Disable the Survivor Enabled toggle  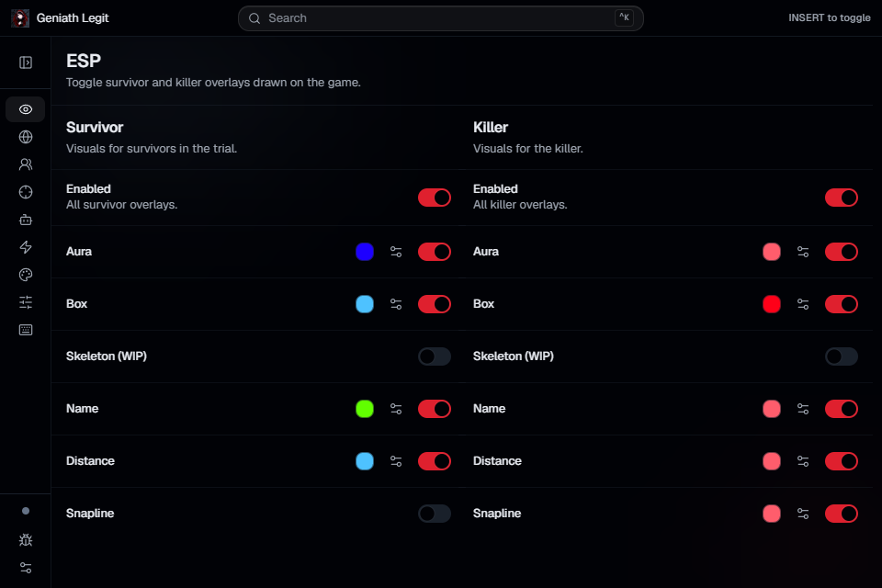pyautogui.click(x=435, y=198)
